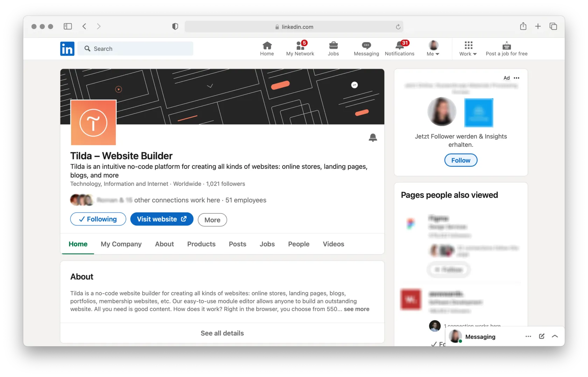This screenshot has height=377, width=588.
Task: Open Notifications with 31 badge
Action: tap(399, 49)
